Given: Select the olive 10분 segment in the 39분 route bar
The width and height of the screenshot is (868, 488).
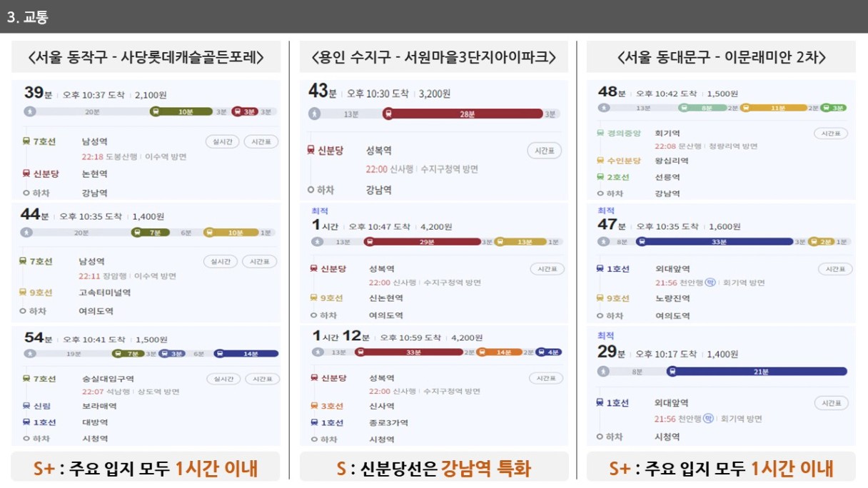Looking at the screenshot, I should pyautogui.click(x=181, y=111).
